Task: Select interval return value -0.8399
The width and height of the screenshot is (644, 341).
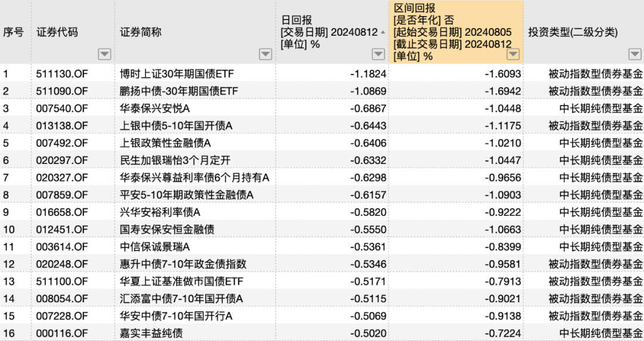Action: (x=503, y=247)
